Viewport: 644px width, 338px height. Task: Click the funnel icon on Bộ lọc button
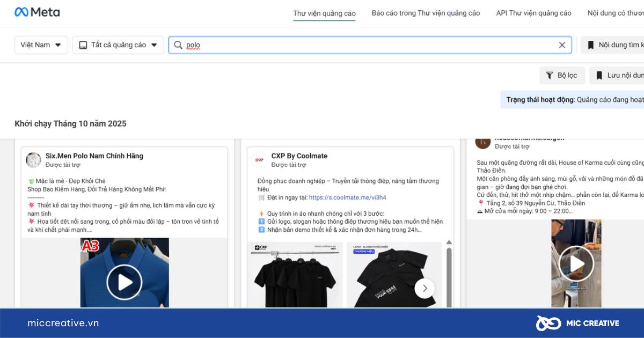tap(551, 75)
